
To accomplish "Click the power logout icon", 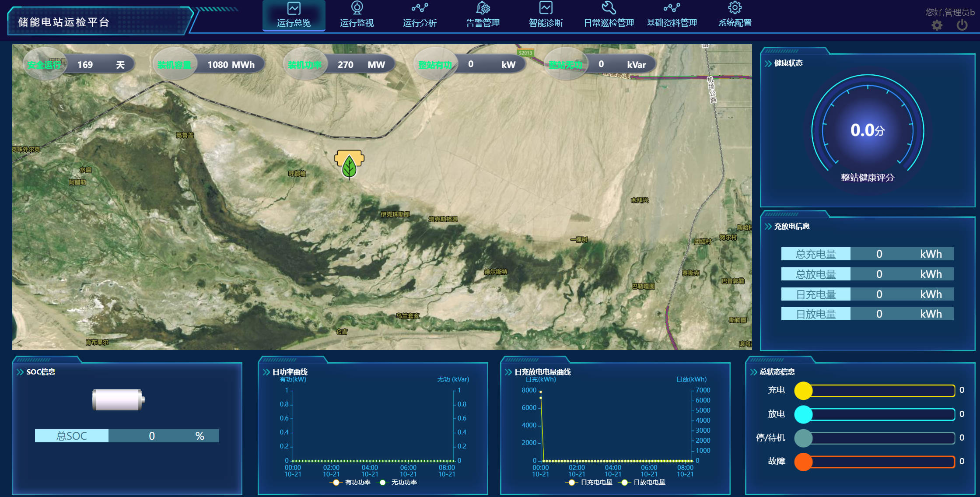I will (962, 25).
